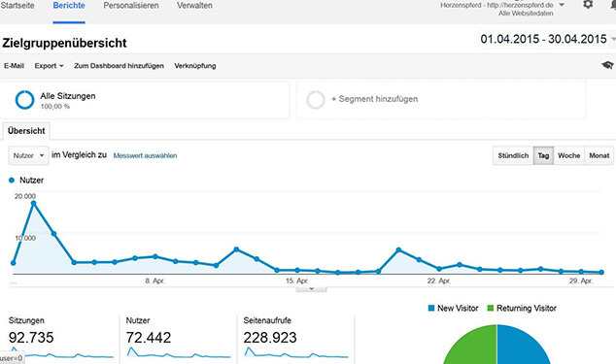Expand the Export dropdown menu
This screenshot has width=616, height=364.
(x=49, y=66)
